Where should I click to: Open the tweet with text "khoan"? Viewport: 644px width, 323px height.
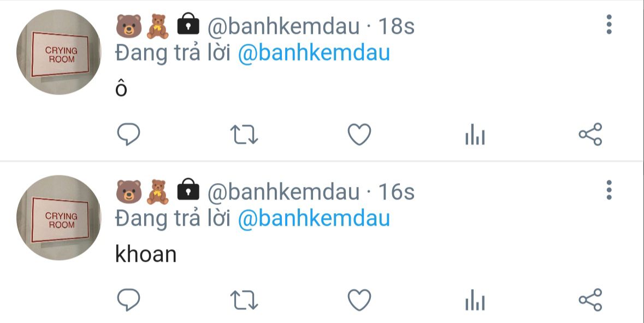(x=146, y=254)
